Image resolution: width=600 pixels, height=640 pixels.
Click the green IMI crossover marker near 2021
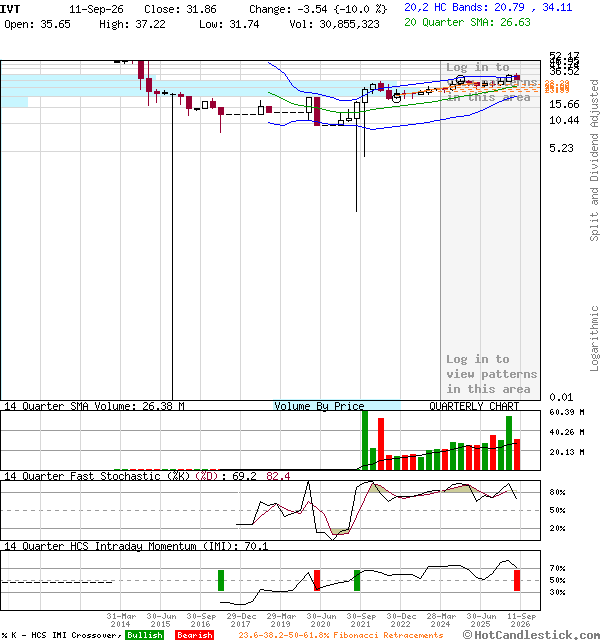357,580
